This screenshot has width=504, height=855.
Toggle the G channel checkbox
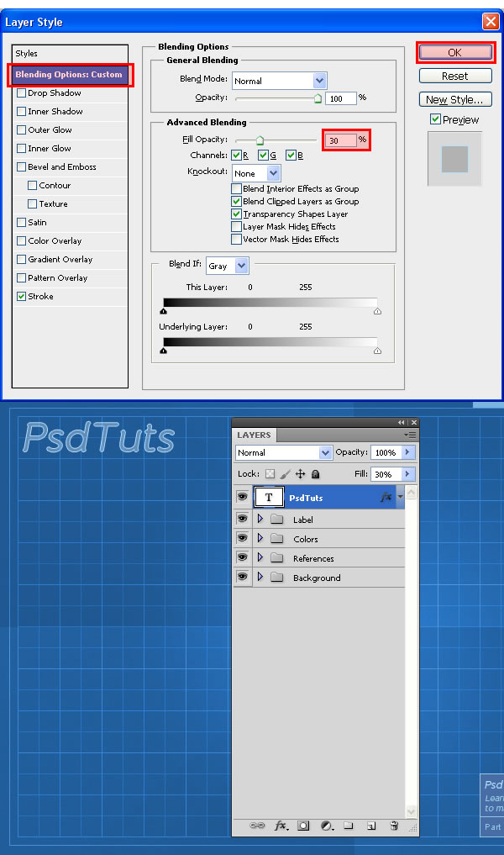click(x=263, y=156)
